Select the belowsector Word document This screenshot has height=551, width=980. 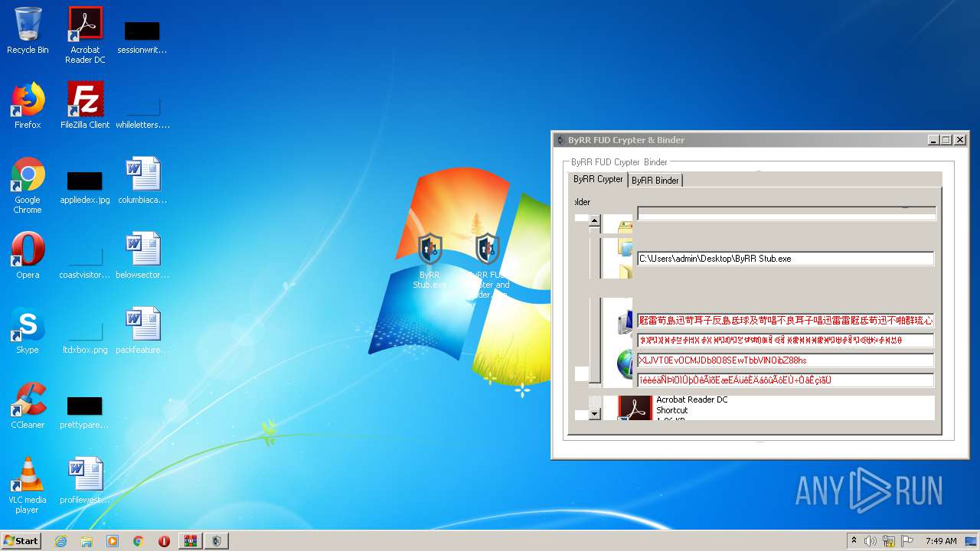point(142,256)
